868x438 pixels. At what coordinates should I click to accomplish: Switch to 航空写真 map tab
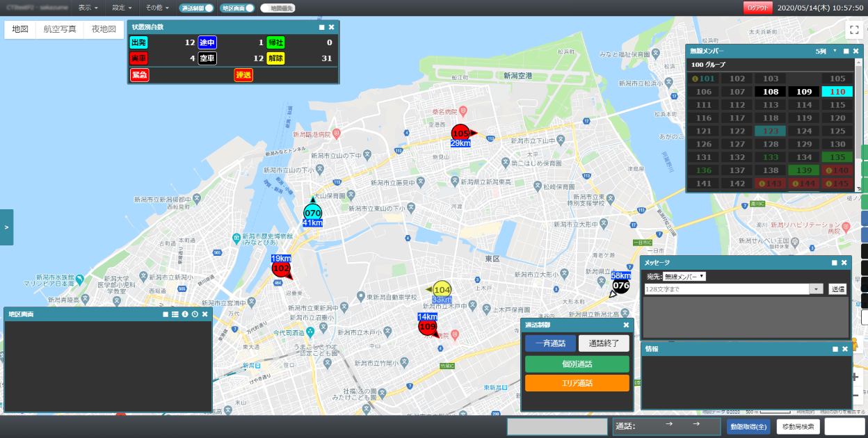coord(60,29)
